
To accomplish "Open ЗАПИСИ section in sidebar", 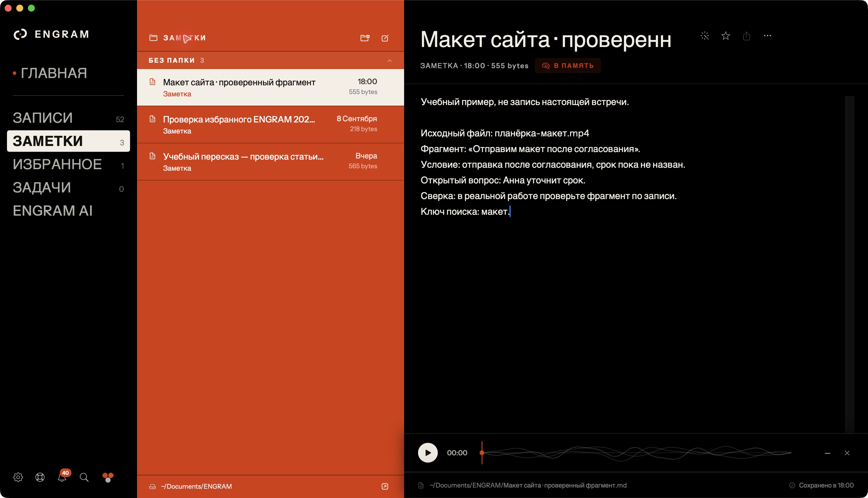I will (x=69, y=118).
